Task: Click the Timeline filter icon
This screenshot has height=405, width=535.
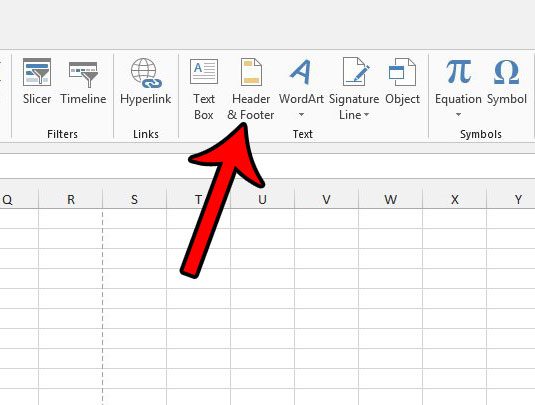Action: [83, 74]
